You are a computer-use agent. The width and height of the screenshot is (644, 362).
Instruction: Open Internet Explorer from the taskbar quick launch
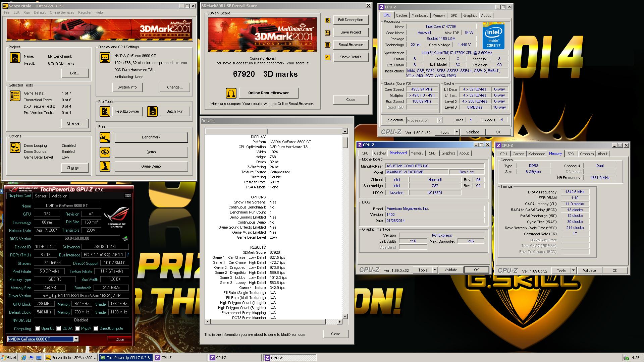coord(23,358)
